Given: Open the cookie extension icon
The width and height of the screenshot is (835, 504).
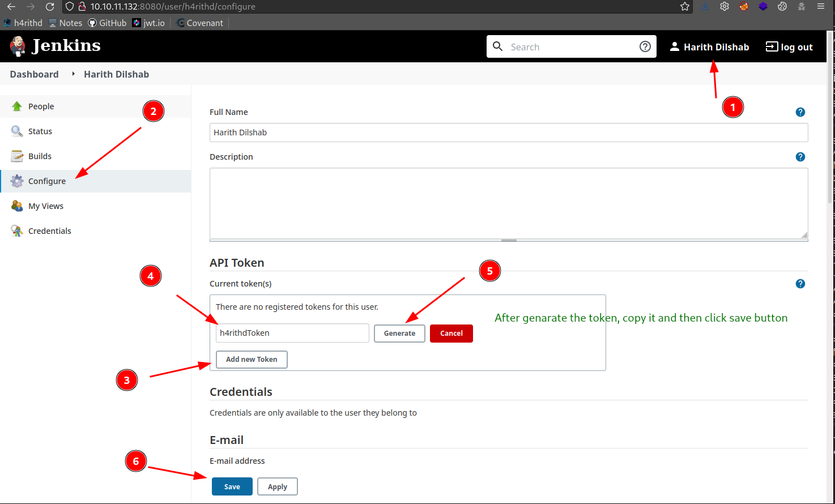Looking at the screenshot, I should tap(782, 7).
